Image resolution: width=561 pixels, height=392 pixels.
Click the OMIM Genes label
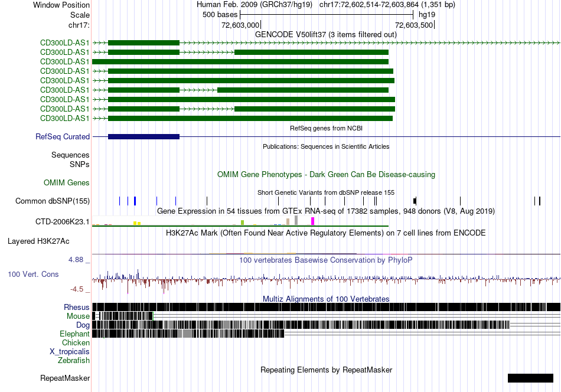click(x=67, y=183)
